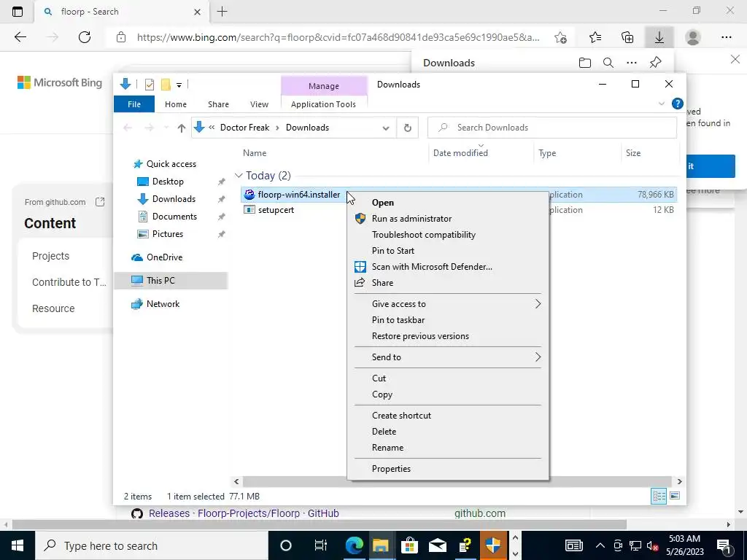
Task: Switch to Share ribbon tab
Action: (x=218, y=104)
